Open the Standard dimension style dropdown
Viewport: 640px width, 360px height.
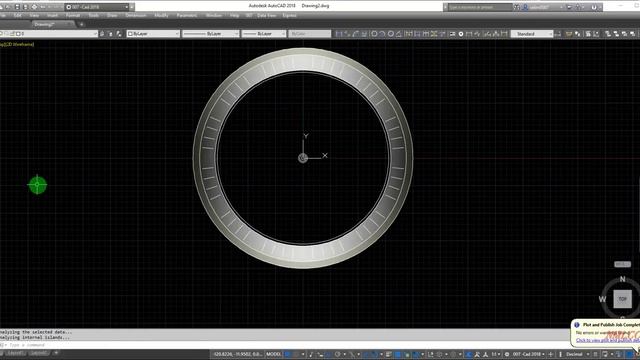532,34
